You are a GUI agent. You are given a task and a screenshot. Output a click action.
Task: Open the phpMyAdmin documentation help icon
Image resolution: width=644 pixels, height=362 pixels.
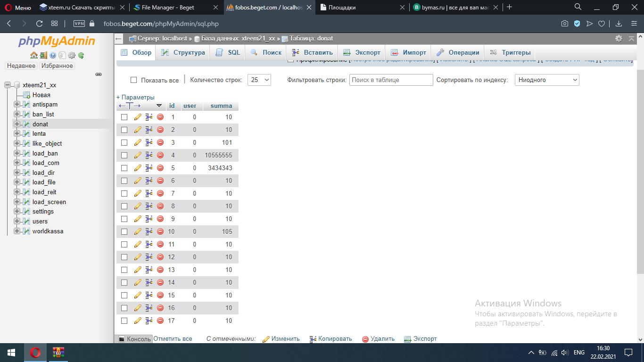tap(53, 55)
